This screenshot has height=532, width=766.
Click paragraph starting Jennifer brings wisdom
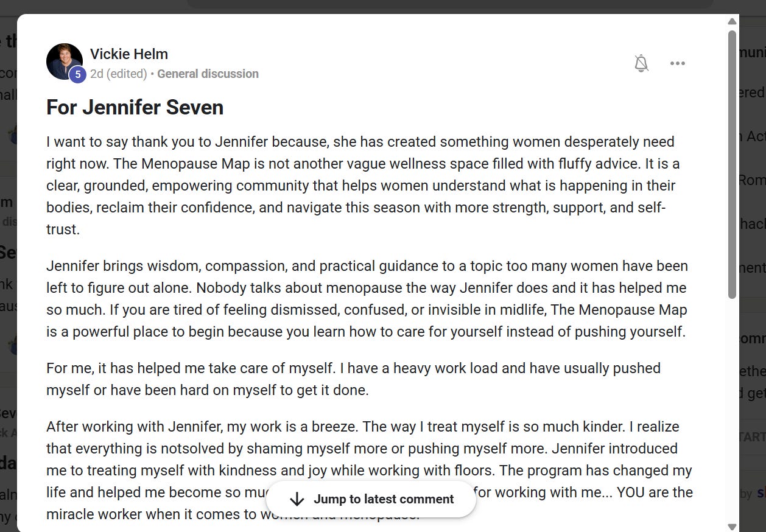coord(367,299)
